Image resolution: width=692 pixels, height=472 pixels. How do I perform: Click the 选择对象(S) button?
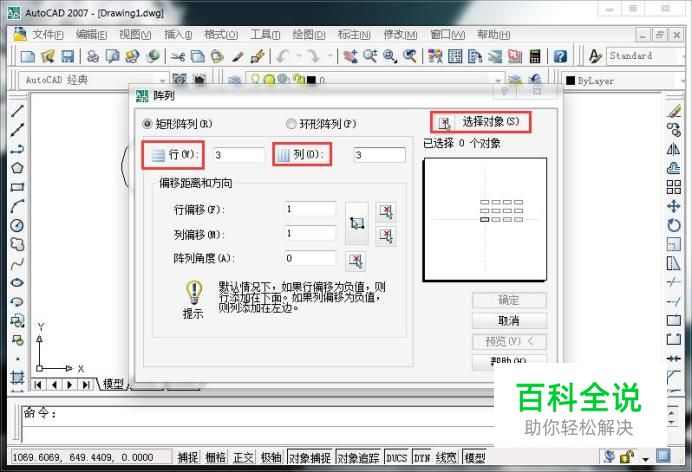pyautogui.click(x=481, y=122)
